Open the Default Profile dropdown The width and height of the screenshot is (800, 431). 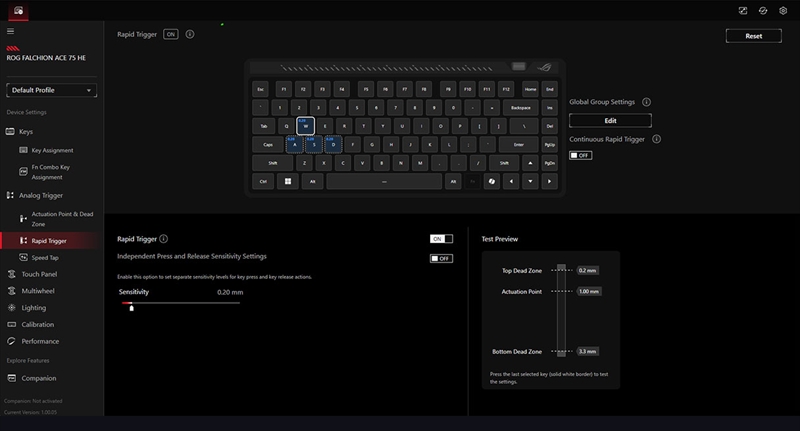(x=51, y=90)
